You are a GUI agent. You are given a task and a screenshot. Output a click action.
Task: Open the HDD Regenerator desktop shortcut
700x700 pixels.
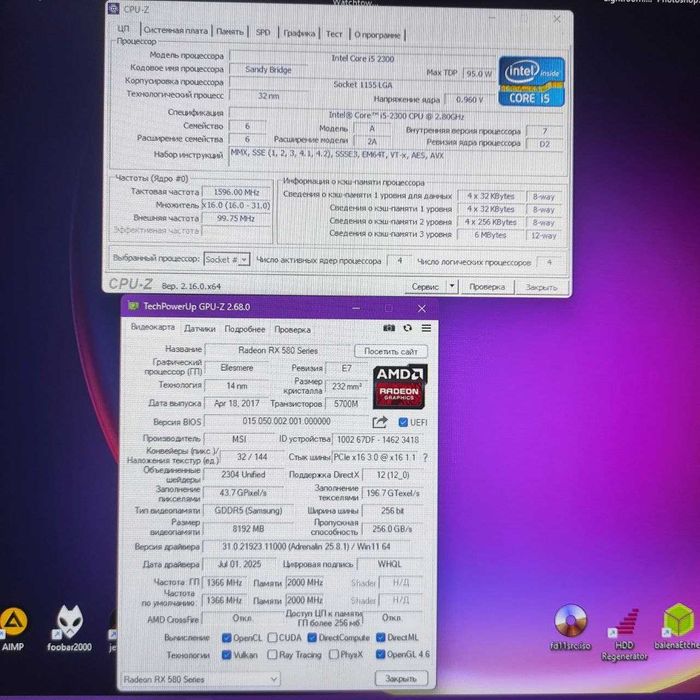click(624, 634)
